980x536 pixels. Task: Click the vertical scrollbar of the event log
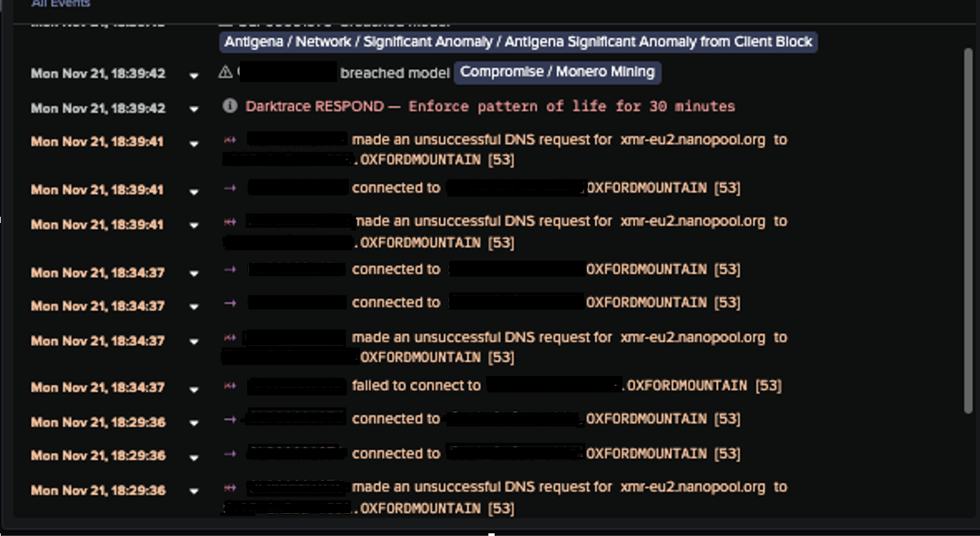click(x=968, y=230)
